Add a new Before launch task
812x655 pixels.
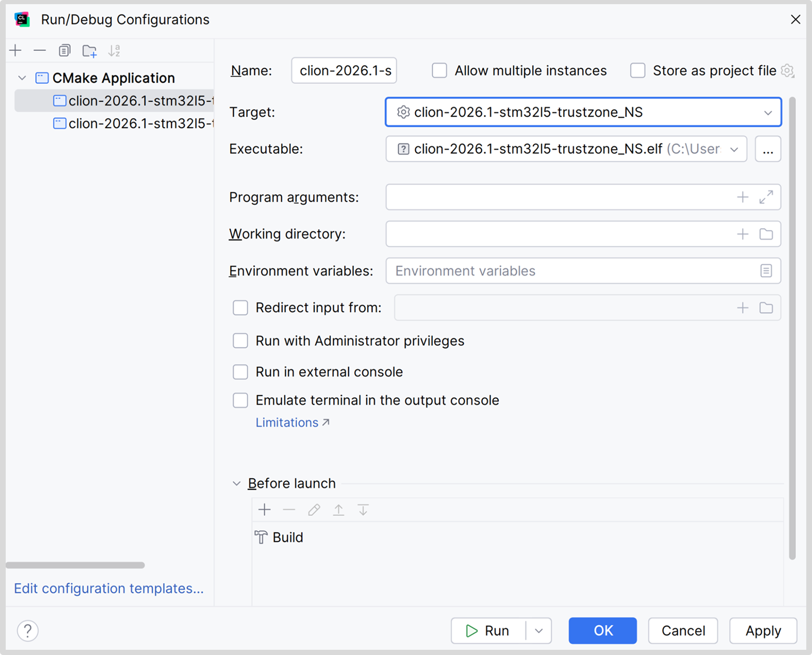[x=264, y=510]
